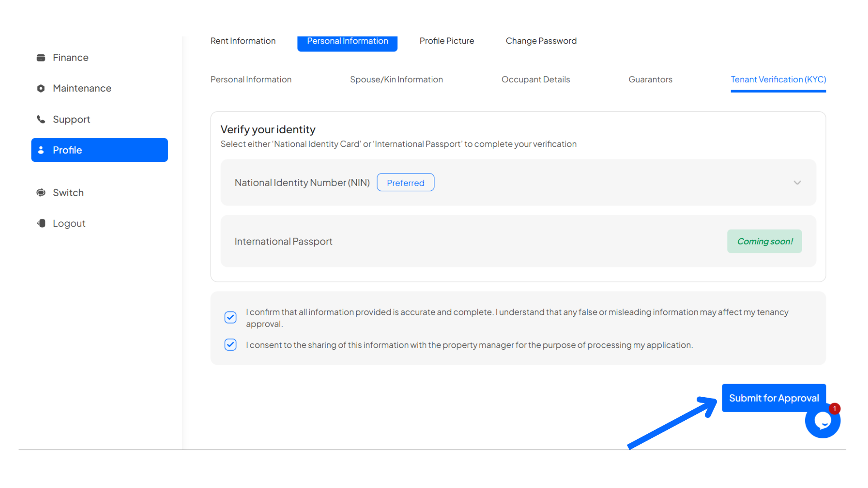Image resolution: width=868 pixels, height=488 pixels.
Task: Click the Profile person icon
Action: [41, 150]
